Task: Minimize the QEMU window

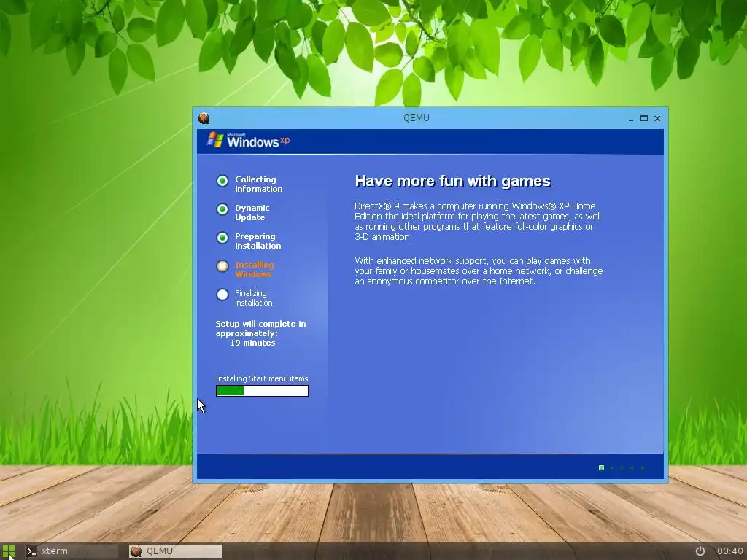Action: (x=631, y=119)
